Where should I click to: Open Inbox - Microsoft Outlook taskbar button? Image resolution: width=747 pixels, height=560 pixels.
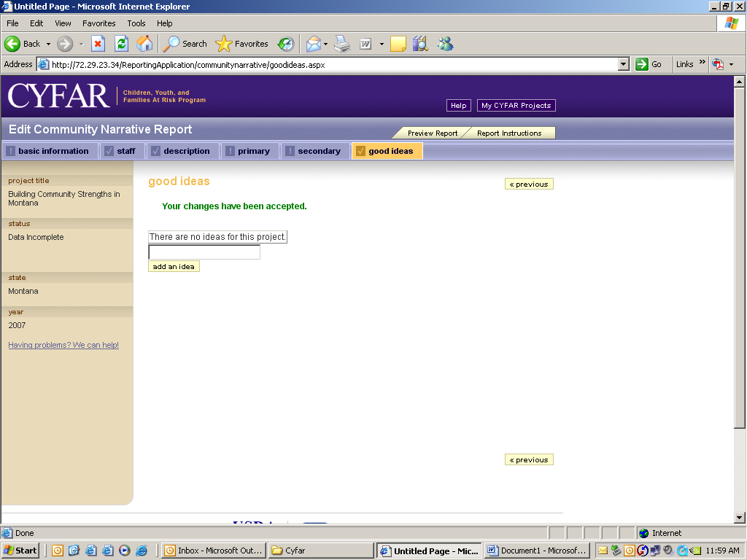tap(212, 551)
